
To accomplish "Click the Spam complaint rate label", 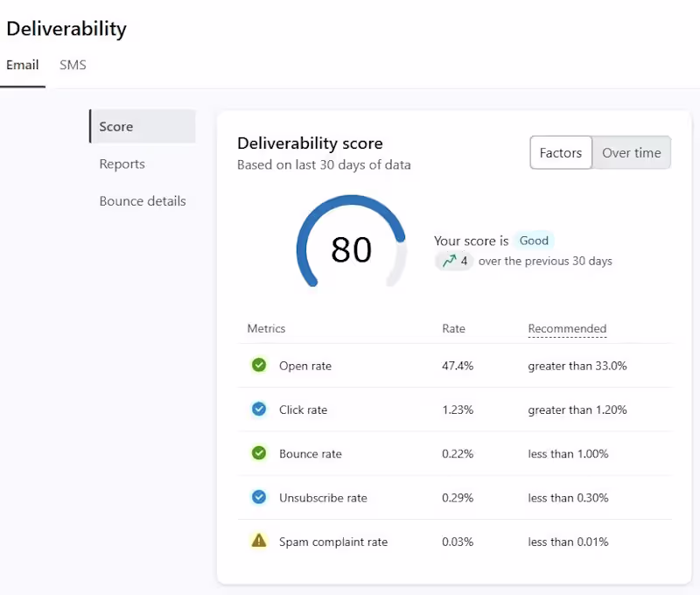I will 333,542.
